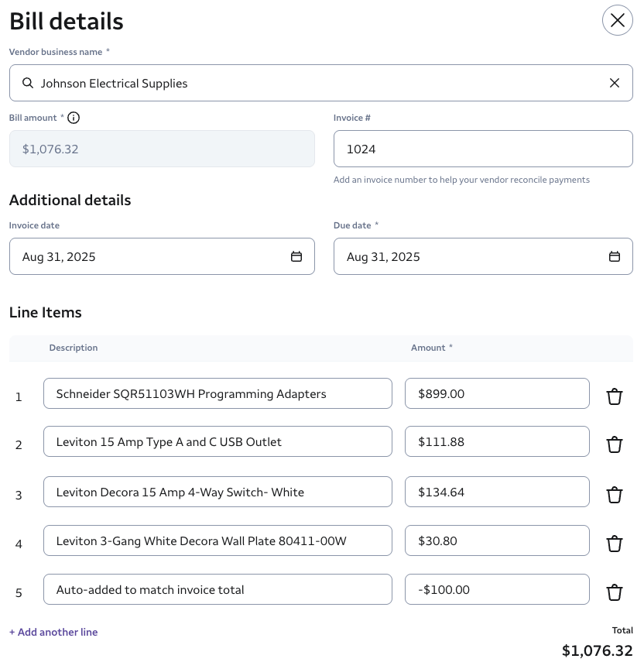The width and height of the screenshot is (644, 669).
Task: Clear the vendor business name field
Action: pos(614,83)
